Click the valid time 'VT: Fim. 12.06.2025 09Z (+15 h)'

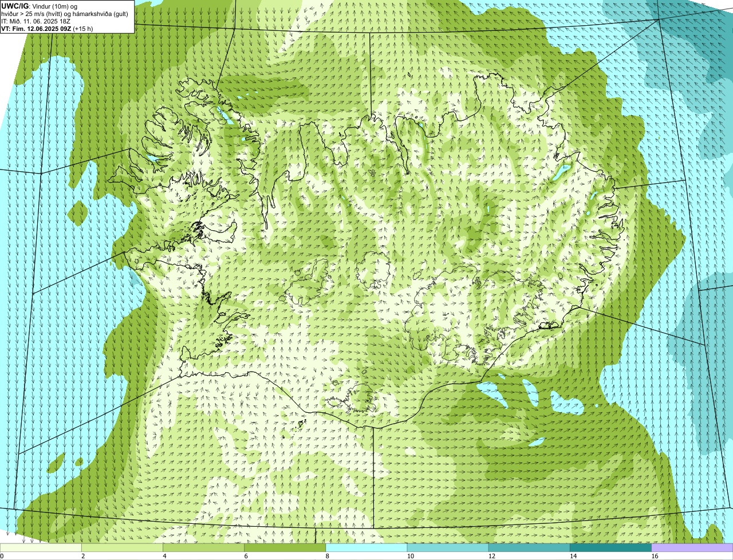point(47,28)
